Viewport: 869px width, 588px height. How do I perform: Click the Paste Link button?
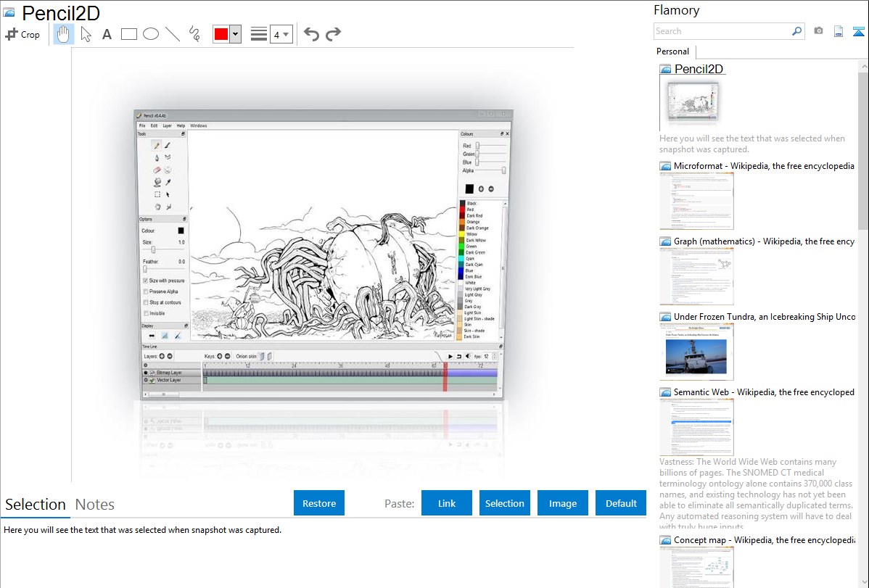click(447, 503)
